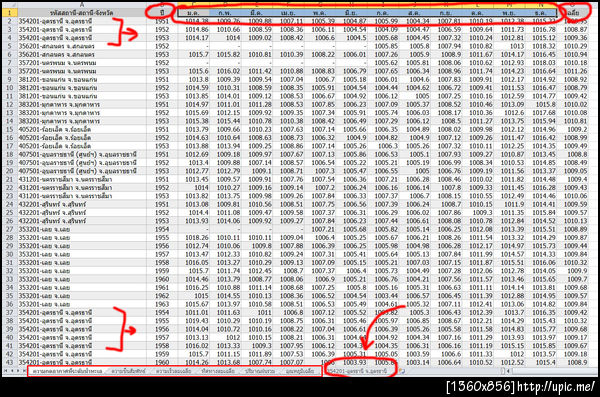Image resolution: width=600 pixels, height=397 pixels.
Task: Select the cell with value 1003.44
Action: (x=383, y=296)
